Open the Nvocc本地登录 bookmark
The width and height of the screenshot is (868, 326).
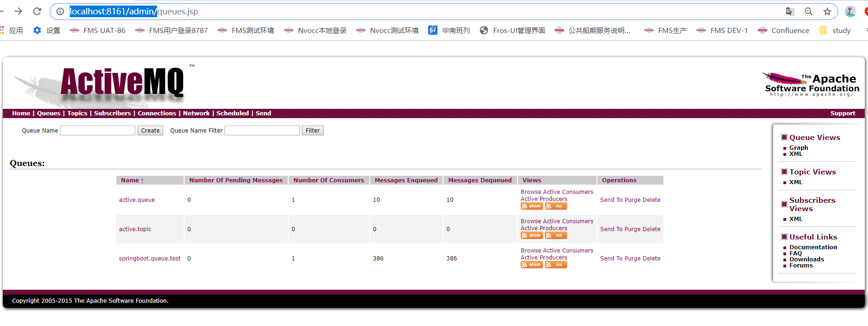(315, 30)
